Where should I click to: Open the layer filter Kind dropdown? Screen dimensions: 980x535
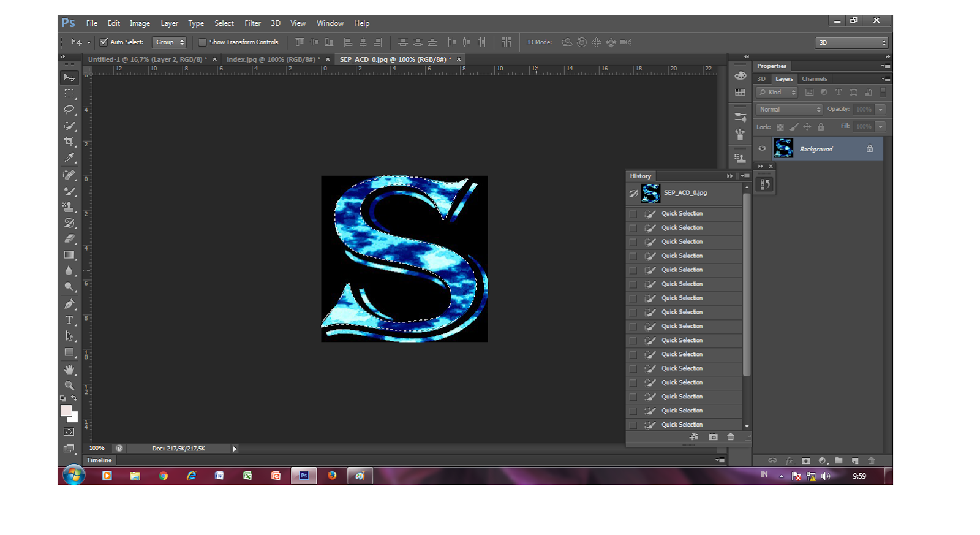click(777, 92)
